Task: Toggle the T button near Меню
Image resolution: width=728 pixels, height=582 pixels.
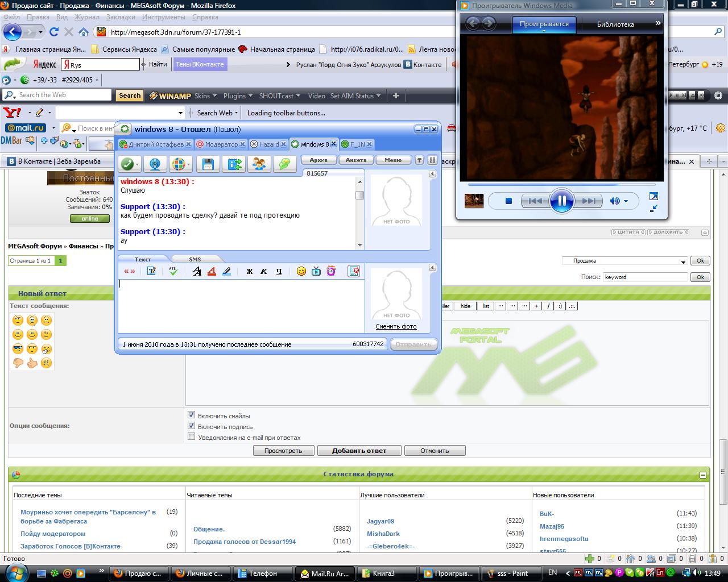Action: (x=420, y=160)
